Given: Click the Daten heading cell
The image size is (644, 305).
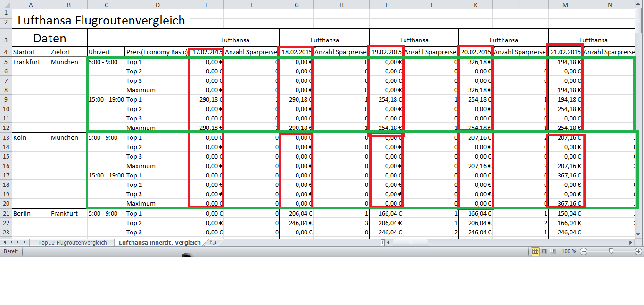Looking at the screenshot, I should (x=50, y=38).
